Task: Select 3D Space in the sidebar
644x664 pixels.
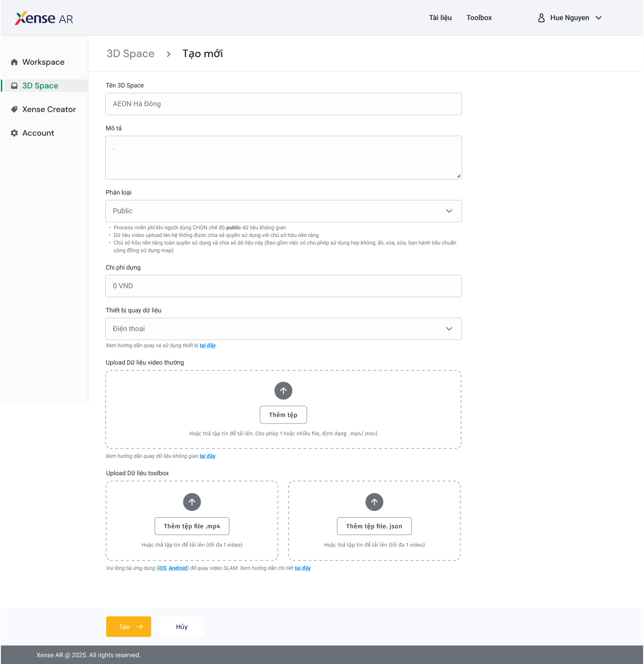Action: tap(40, 86)
